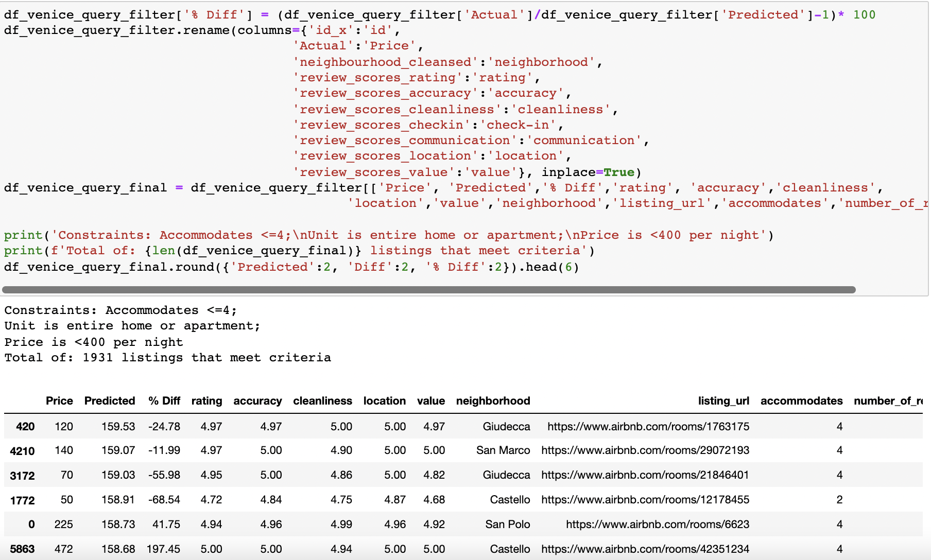The height and width of the screenshot is (560, 931).
Task: Select row index 1772
Action: tap(22, 501)
